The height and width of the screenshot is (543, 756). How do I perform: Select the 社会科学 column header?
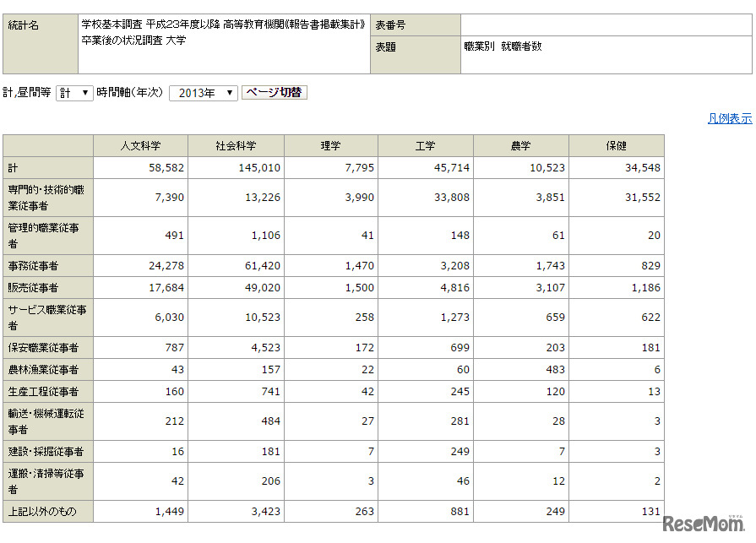click(237, 144)
